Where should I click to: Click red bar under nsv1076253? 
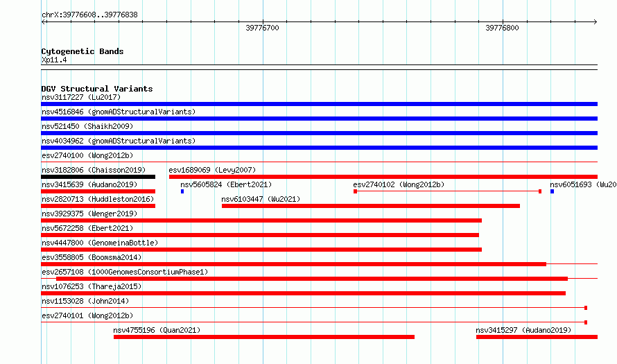[x=304, y=293]
